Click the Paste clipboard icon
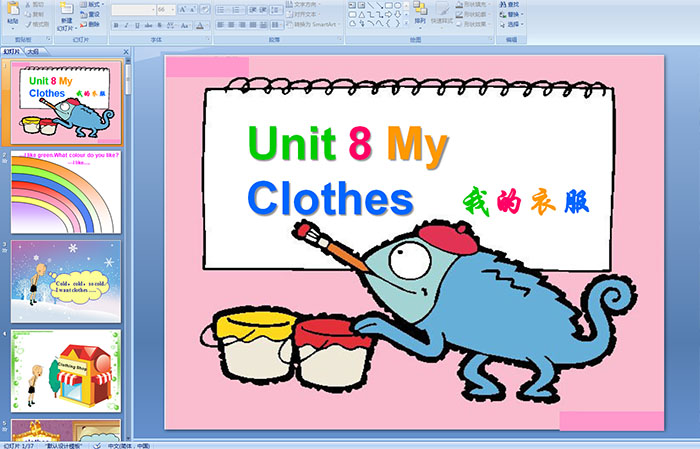Viewport: 700px width, 449px height. (x=13, y=8)
